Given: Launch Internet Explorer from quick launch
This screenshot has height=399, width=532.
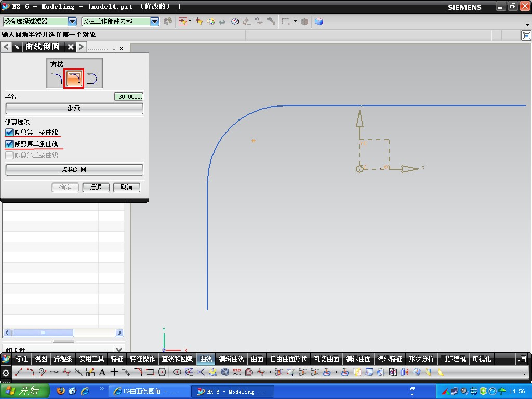Looking at the screenshot, I should coord(85,391).
